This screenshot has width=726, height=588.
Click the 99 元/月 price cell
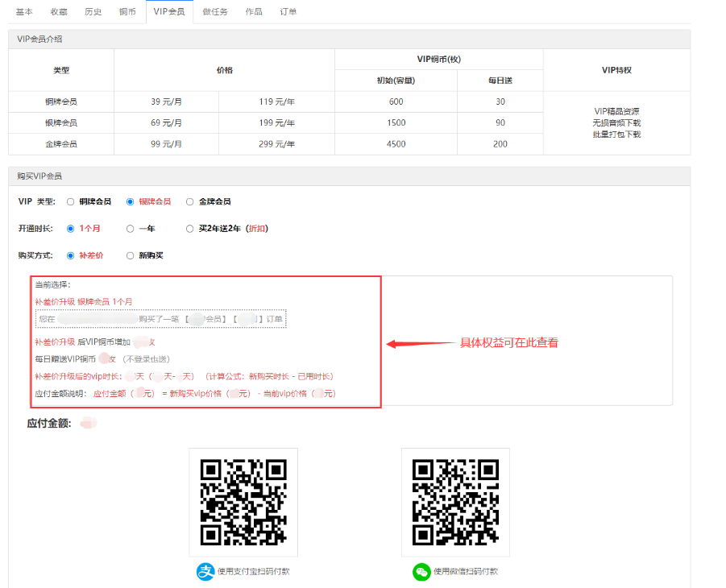pos(166,144)
